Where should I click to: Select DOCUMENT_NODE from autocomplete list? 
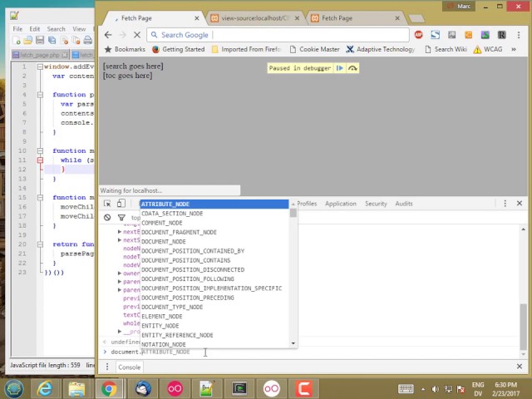tap(164, 242)
